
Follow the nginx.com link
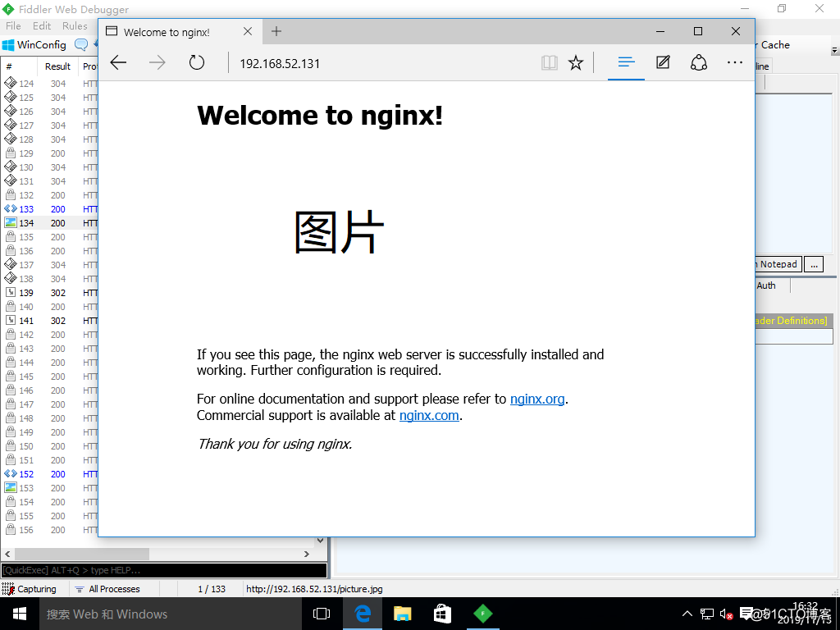tap(429, 416)
